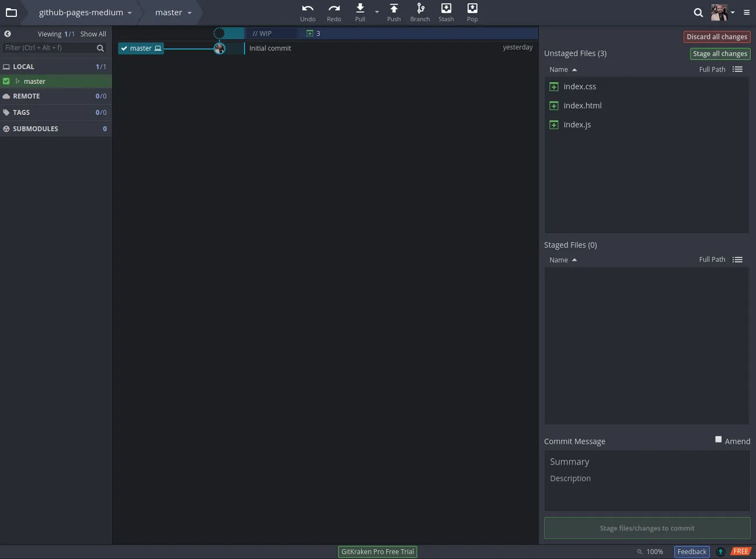Collapse the left panel with back arrow
This screenshot has height=559, width=756.
tap(8, 34)
